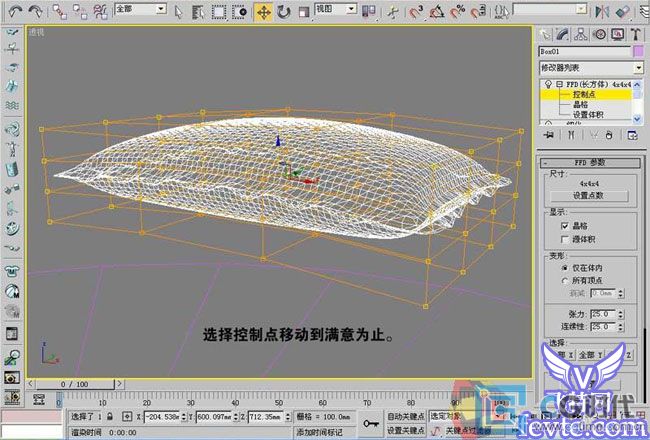This screenshot has width=650, height=440.
Task: Click the Undo arrow icon
Action: point(15,11)
